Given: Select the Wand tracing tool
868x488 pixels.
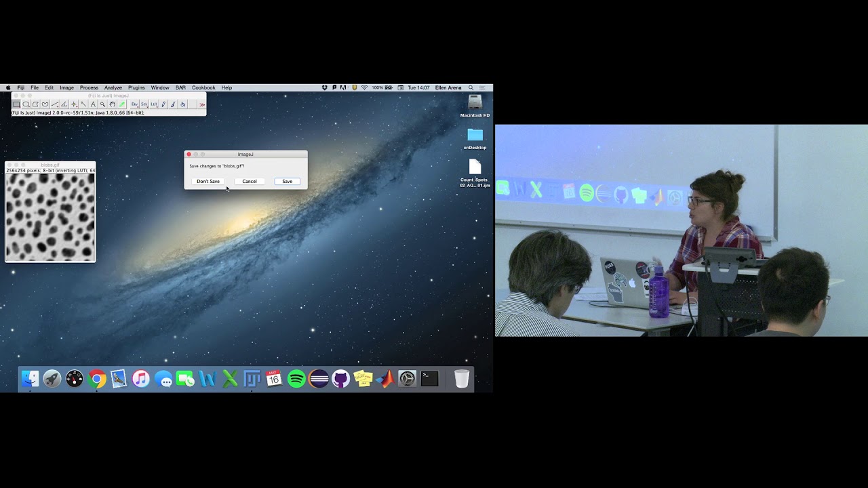Looking at the screenshot, I should click(x=83, y=104).
